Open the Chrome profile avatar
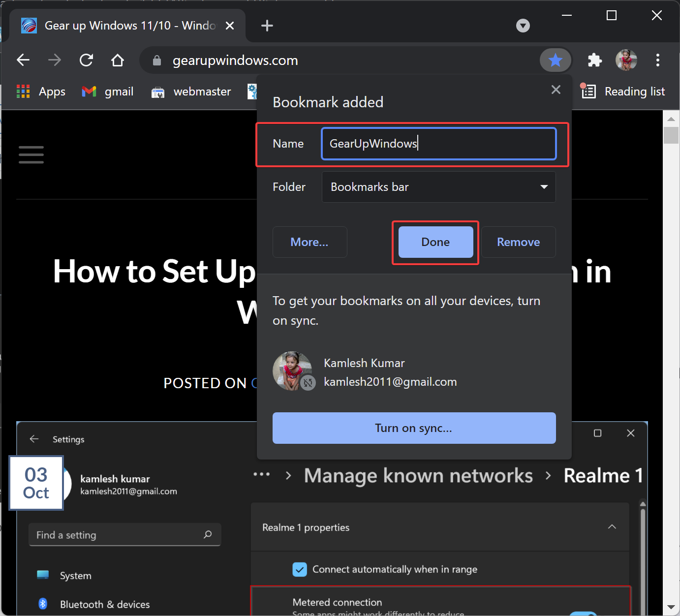Viewport: 680px width, 616px height. [x=626, y=60]
